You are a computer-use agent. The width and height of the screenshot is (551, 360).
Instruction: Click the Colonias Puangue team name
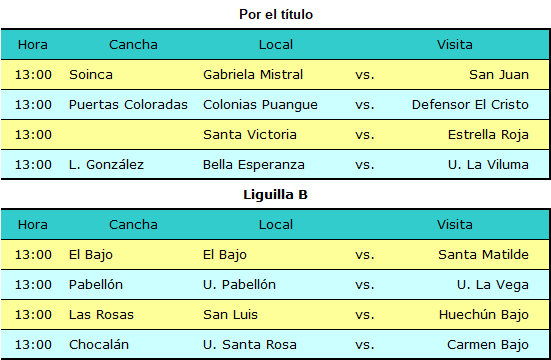click(260, 105)
